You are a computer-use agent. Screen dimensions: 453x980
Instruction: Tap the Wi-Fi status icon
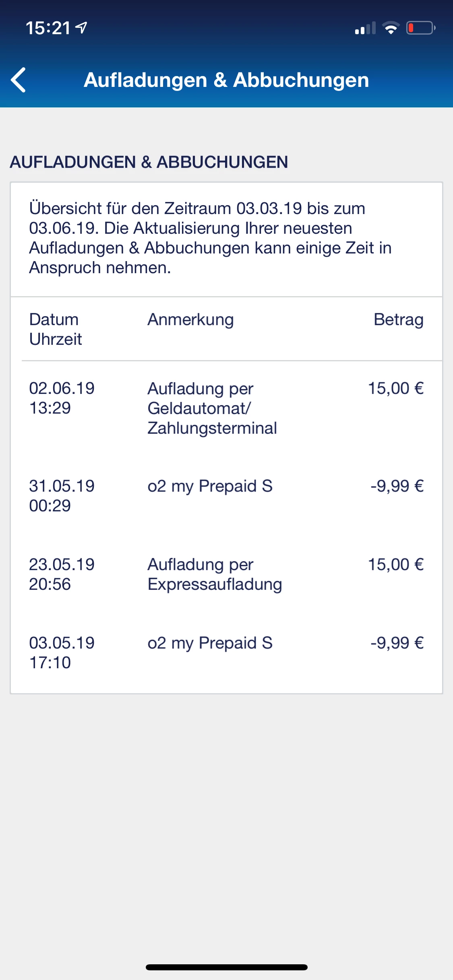[x=390, y=28]
